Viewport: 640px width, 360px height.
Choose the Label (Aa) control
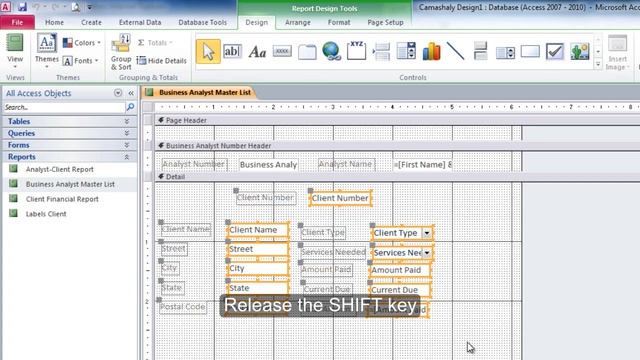257,52
